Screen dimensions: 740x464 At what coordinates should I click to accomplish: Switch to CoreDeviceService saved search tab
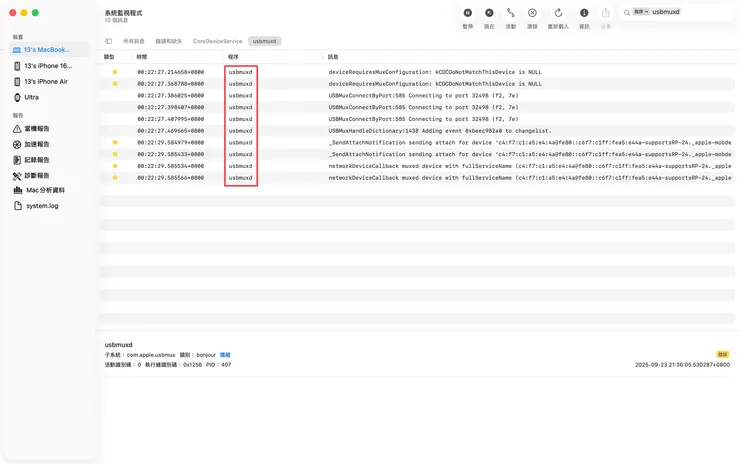click(217, 41)
